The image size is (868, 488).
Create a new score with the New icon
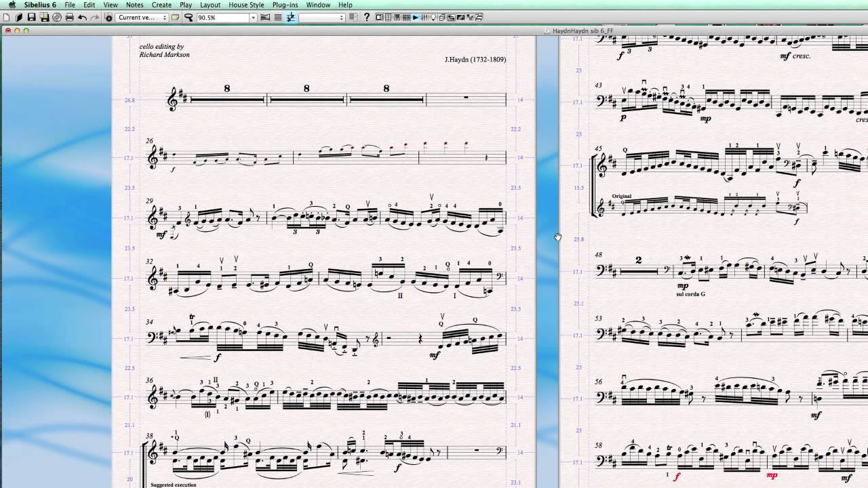(6, 18)
